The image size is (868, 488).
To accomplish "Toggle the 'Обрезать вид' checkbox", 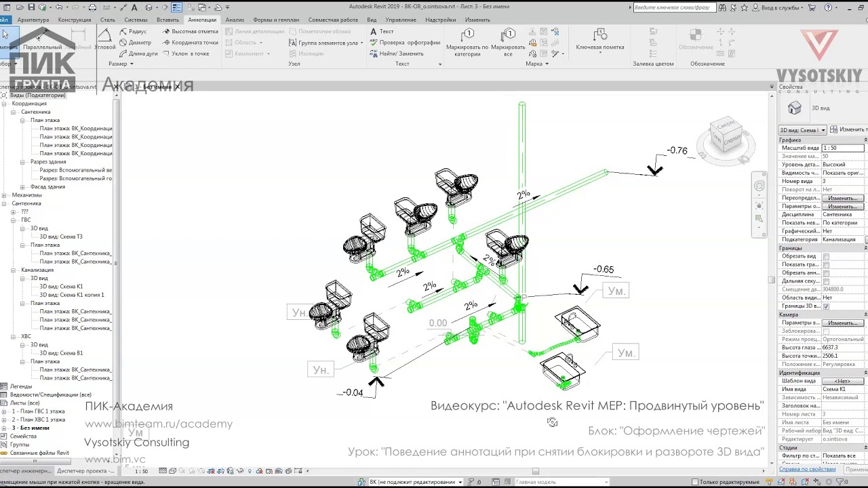I will click(826, 256).
